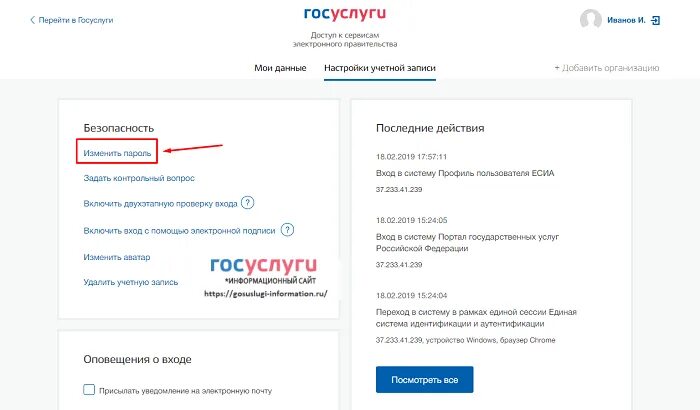700x410 pixels.
Task: Select the Настройки учетной записи tab
Action: coord(380,68)
